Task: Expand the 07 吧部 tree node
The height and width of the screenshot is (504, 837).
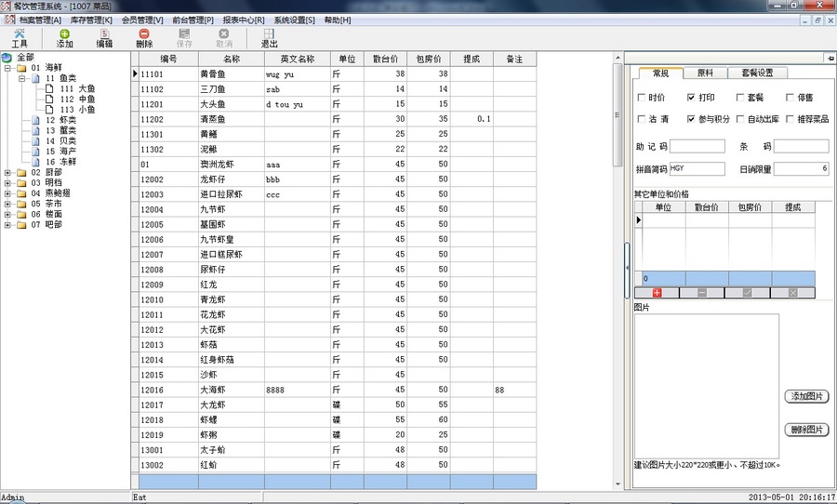Action: point(7,225)
